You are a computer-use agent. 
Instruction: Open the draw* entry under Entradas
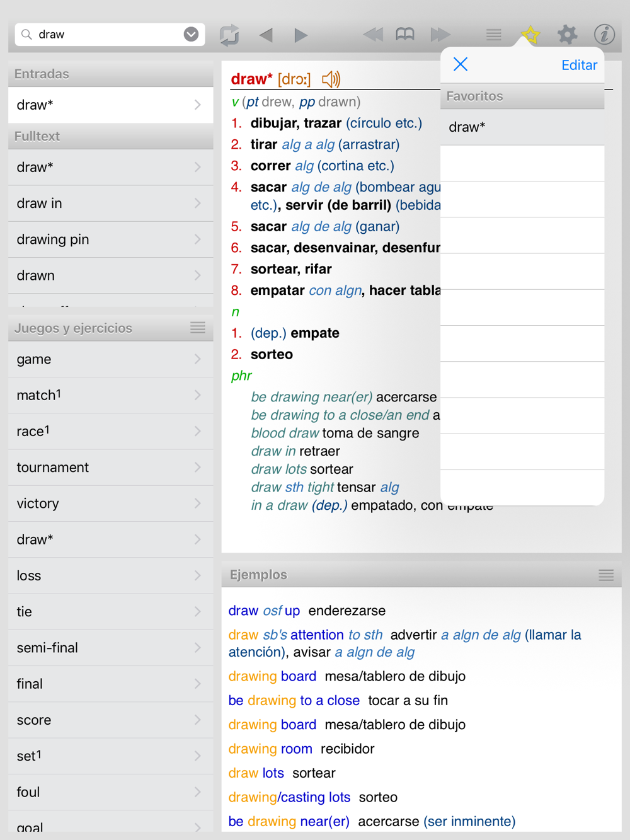[x=111, y=105]
